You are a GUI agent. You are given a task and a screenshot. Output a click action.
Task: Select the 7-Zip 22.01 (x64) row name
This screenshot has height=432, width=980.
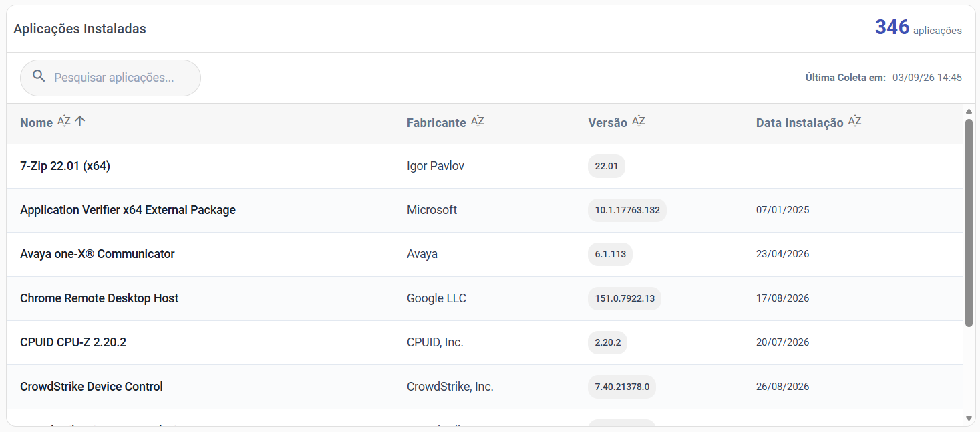65,166
